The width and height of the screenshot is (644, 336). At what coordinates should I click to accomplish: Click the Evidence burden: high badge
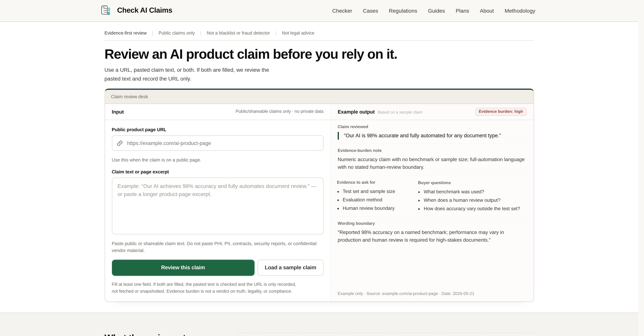[x=501, y=112]
